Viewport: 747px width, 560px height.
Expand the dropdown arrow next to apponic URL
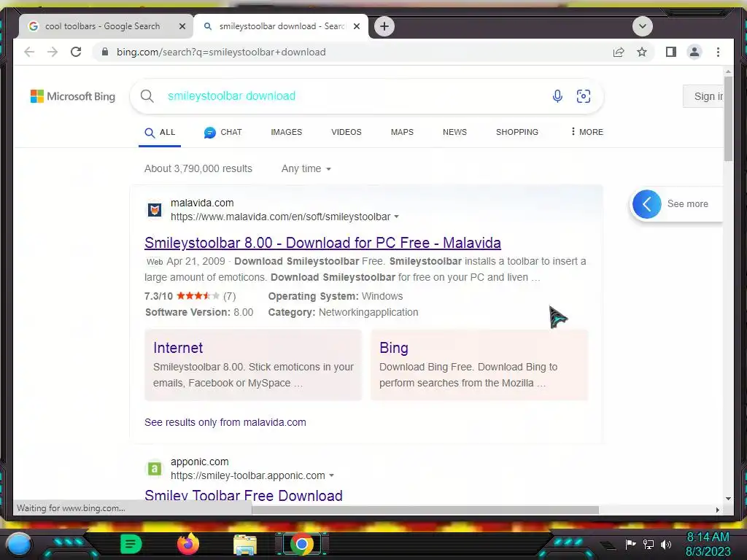pyautogui.click(x=332, y=475)
